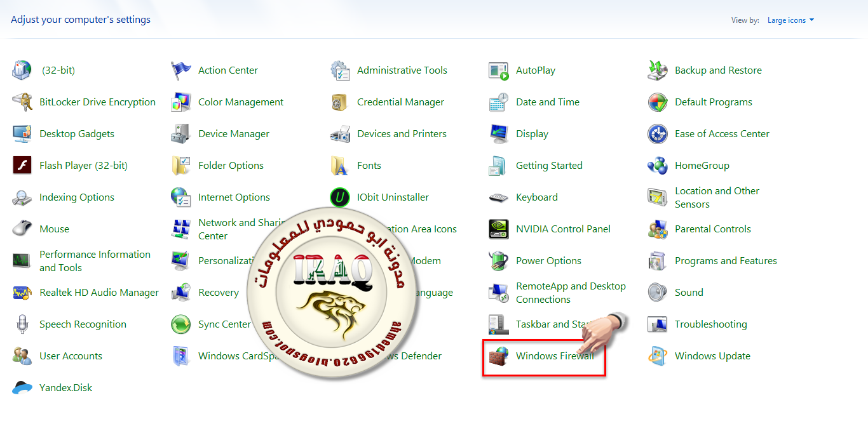Screen dimensions: 868x426
Task: Open the Sync Center green icon
Action: point(181,324)
